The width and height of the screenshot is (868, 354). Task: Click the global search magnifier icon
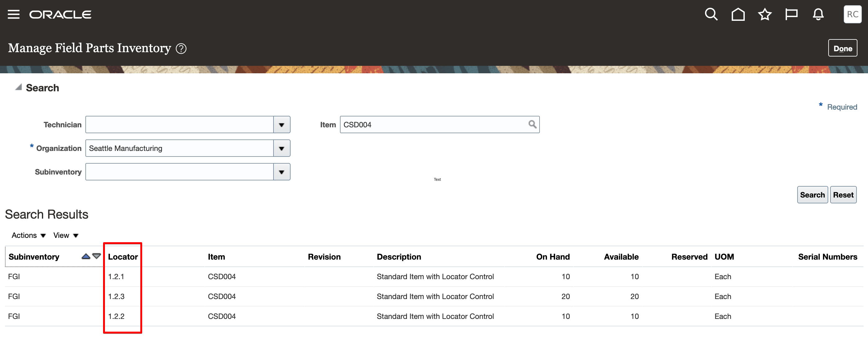coord(711,15)
